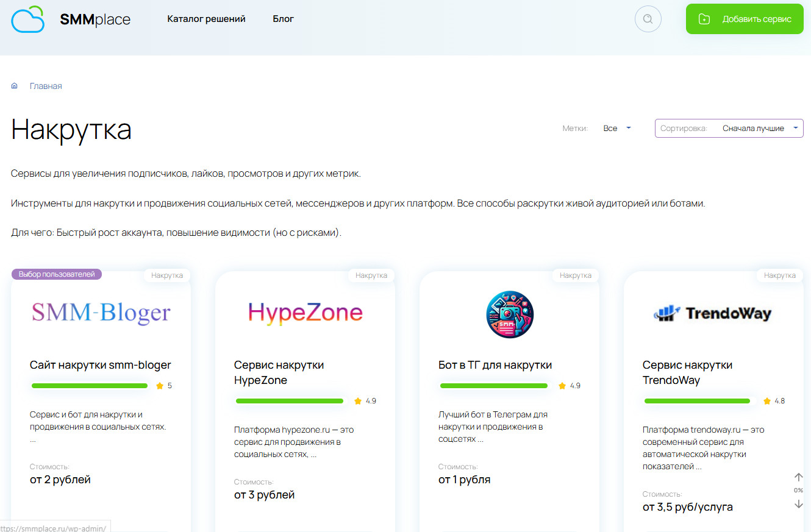The width and height of the screenshot is (811, 532).
Task: Click the star icon of TrendoWay rating
Action: point(766,401)
